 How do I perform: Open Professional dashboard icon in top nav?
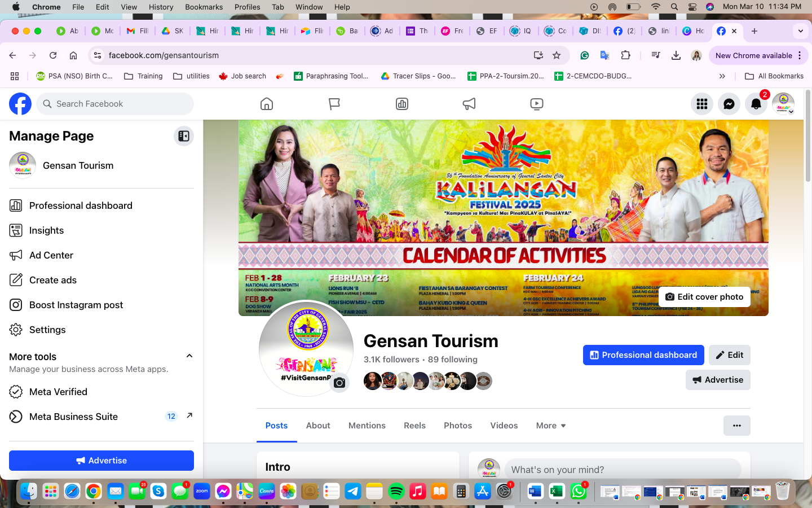(x=402, y=104)
